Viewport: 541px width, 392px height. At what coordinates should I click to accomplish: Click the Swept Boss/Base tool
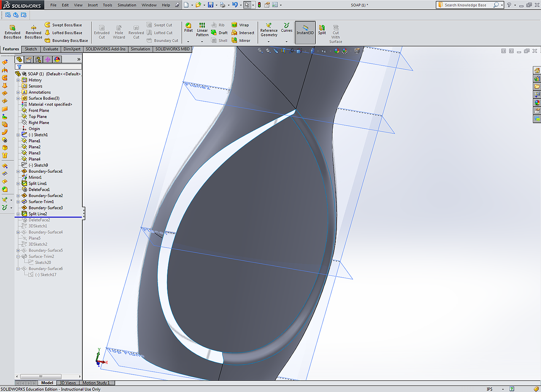click(63, 25)
